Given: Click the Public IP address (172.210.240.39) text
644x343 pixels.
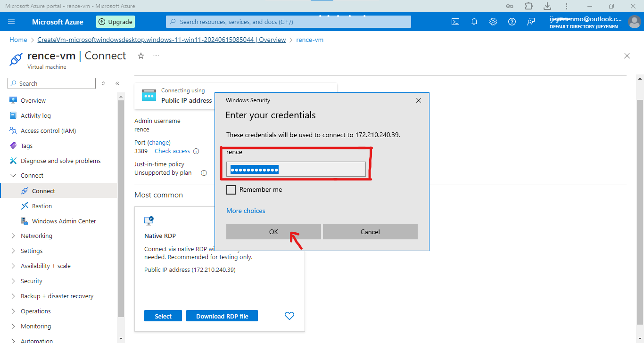Looking at the screenshot, I should pos(190,270).
